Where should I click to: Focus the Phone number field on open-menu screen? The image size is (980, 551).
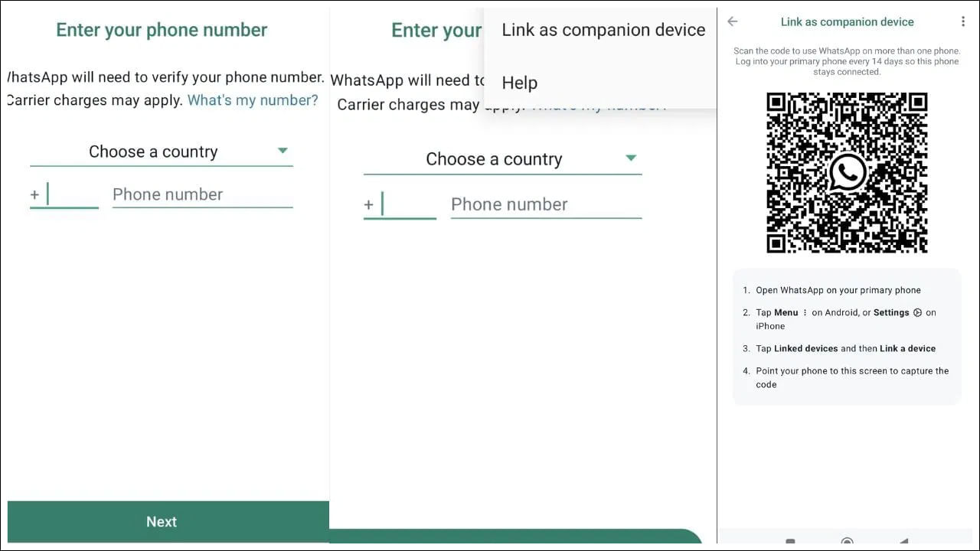(x=546, y=204)
